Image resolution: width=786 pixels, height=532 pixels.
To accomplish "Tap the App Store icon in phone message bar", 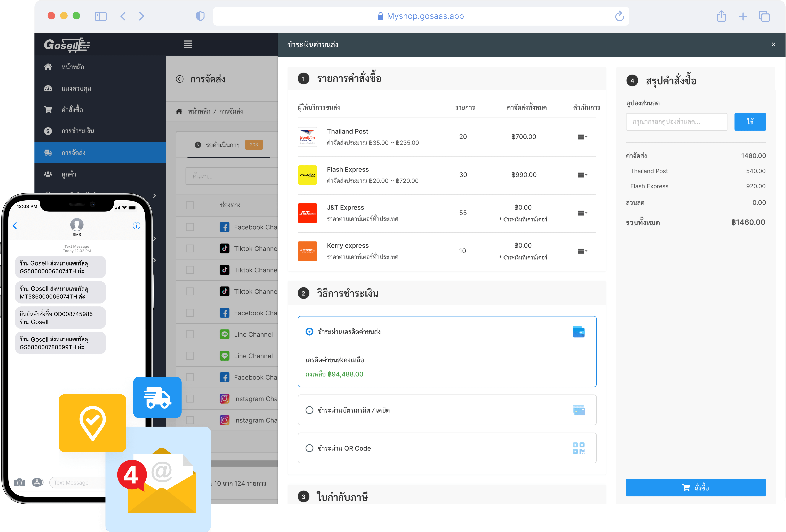I will coord(37,482).
